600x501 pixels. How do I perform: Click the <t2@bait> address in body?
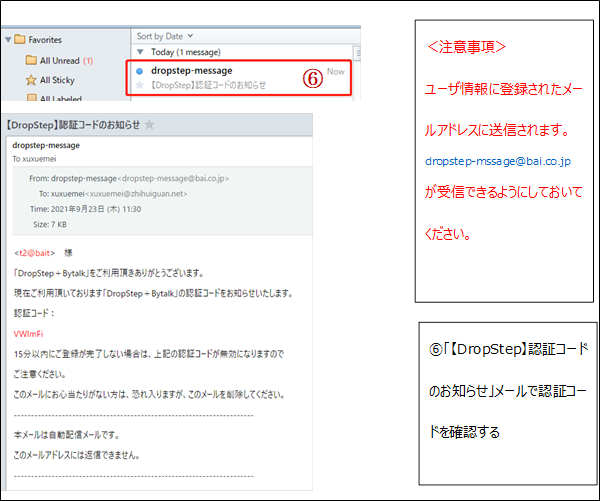click(34, 253)
